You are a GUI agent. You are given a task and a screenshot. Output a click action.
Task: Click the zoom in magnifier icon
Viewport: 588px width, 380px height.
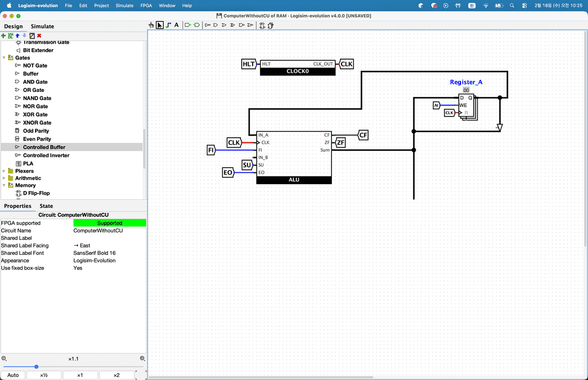142,358
